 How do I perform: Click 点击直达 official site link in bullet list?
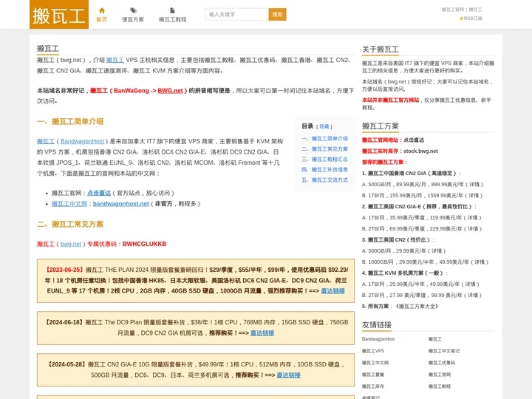click(99, 193)
